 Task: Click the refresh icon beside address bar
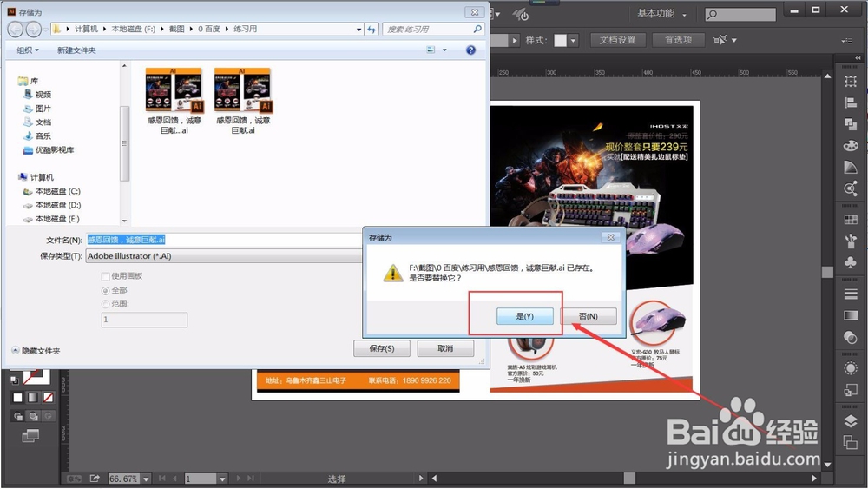coord(372,29)
